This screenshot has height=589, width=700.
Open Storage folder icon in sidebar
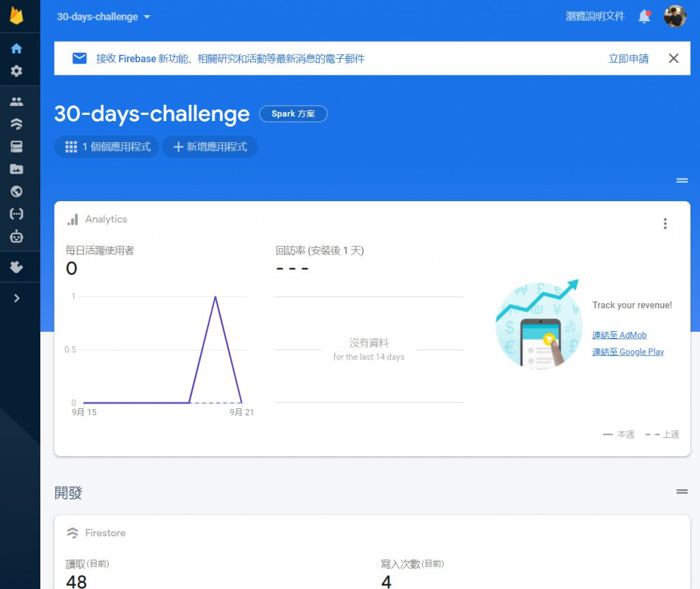(16, 169)
